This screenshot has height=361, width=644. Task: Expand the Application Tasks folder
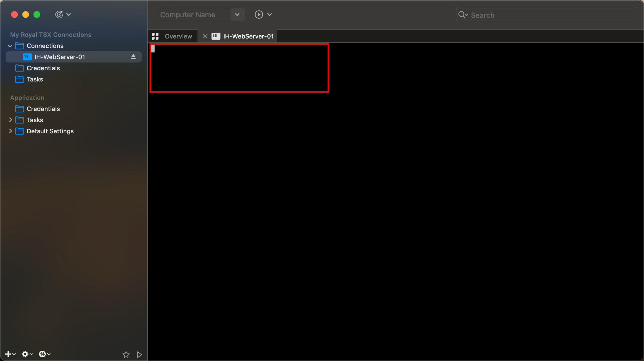pyautogui.click(x=10, y=120)
